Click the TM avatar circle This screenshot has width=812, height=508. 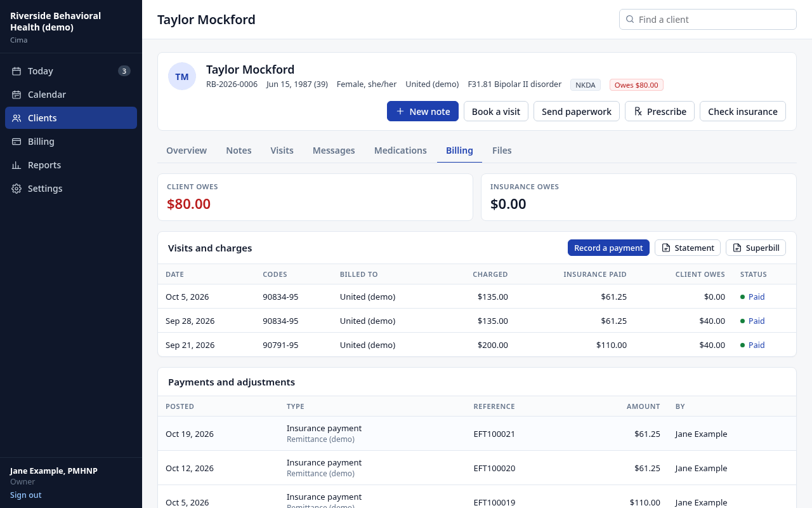pos(182,76)
